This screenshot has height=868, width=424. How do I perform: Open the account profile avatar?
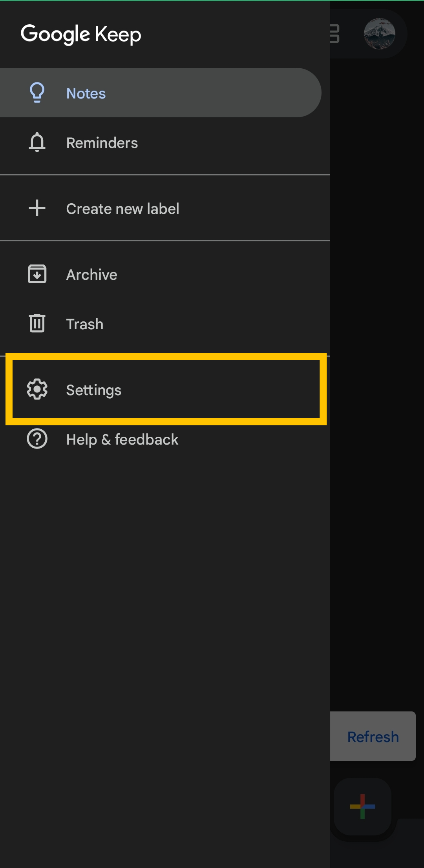(379, 34)
